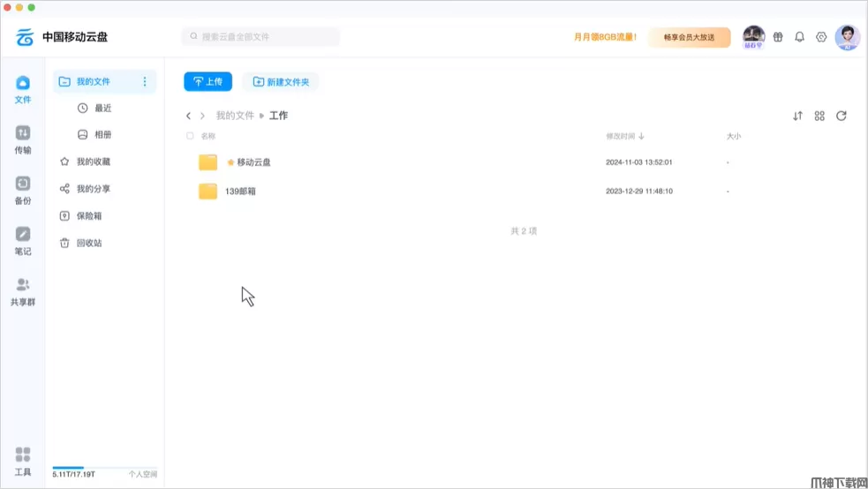
Task: Select 回收站 in the sidebar
Action: click(x=88, y=243)
